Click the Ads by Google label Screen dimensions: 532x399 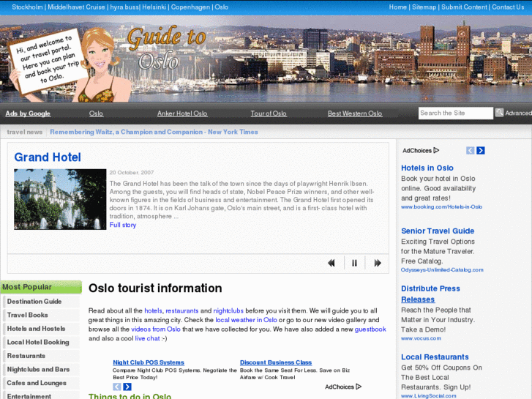pos(28,113)
